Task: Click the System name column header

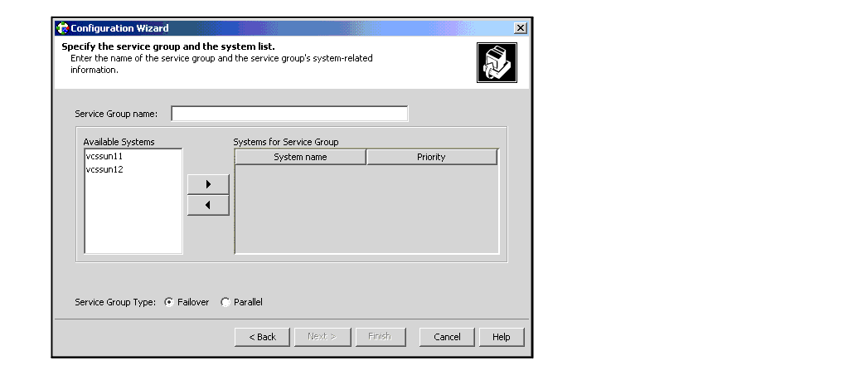Action: pyautogui.click(x=300, y=157)
